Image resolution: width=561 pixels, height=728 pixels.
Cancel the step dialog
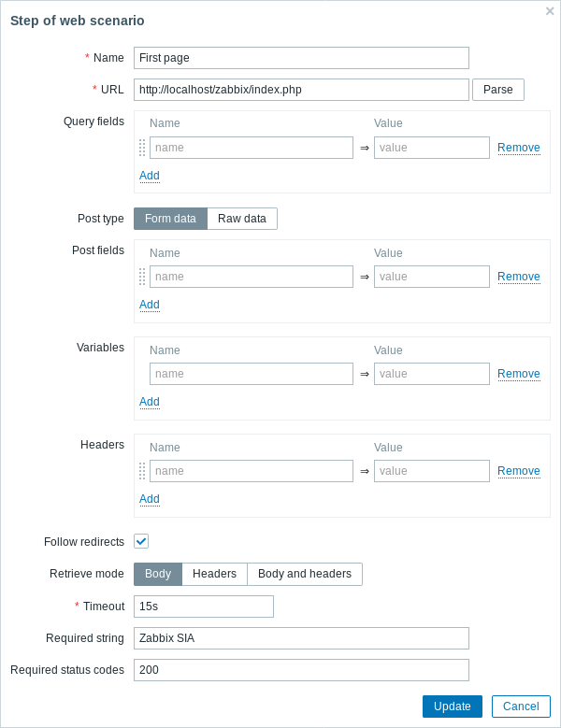pos(521,707)
